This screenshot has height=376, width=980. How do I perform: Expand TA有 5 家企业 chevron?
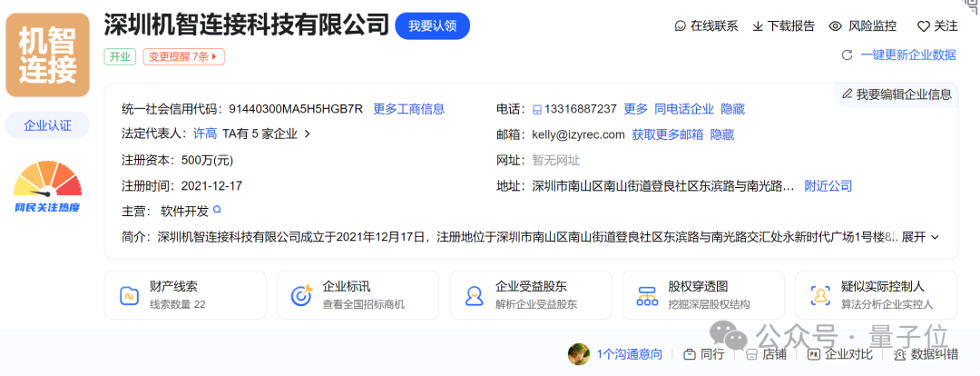[307, 134]
